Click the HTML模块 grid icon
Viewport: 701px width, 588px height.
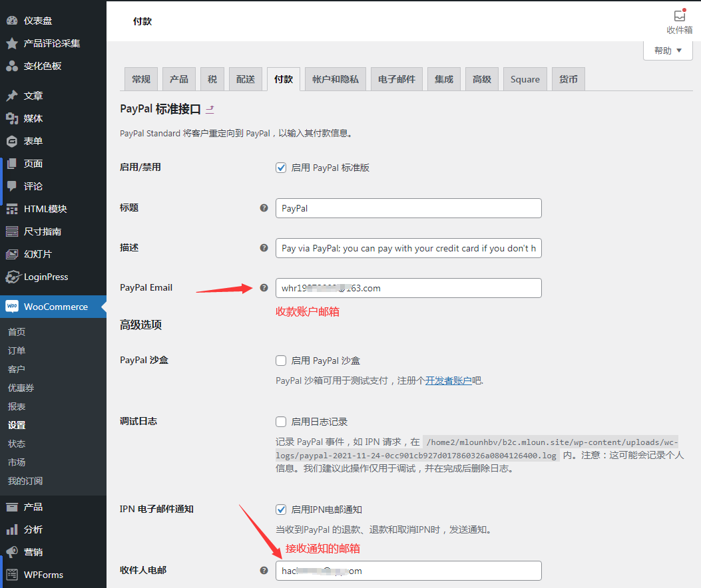click(12, 209)
